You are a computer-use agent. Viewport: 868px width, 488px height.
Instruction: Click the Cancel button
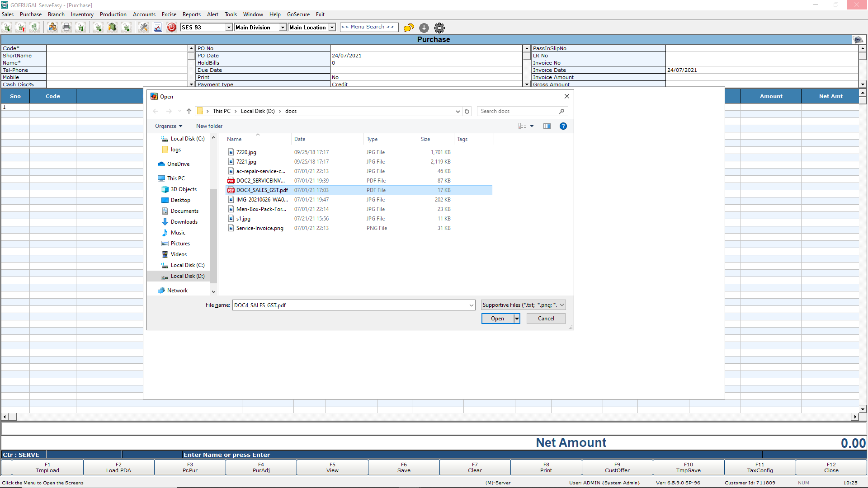(x=546, y=319)
